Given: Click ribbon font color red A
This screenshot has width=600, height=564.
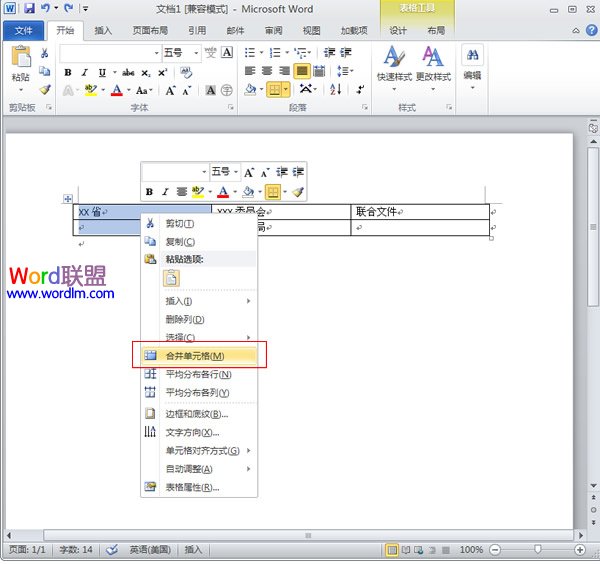Looking at the screenshot, I should [x=117, y=90].
